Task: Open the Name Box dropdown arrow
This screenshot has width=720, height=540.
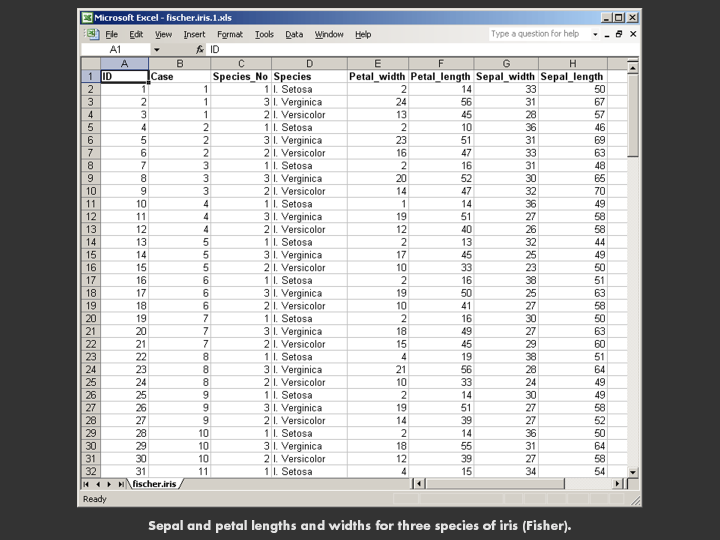Action: [156, 49]
